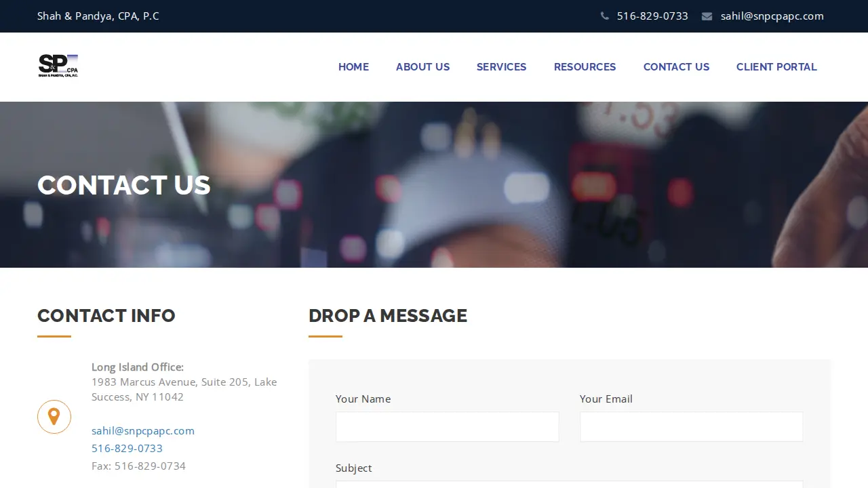Click the 516-829-0733 link under Contact Info
Image resolution: width=868 pixels, height=488 pixels.
click(127, 449)
